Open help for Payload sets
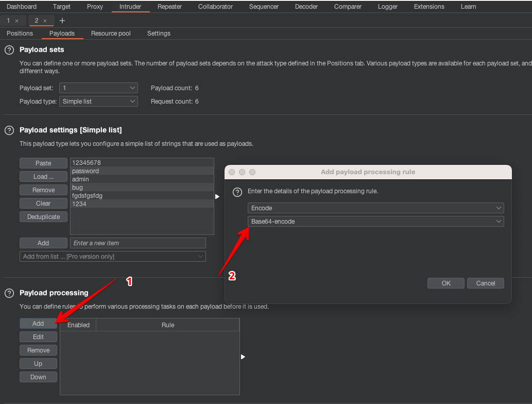 click(9, 50)
